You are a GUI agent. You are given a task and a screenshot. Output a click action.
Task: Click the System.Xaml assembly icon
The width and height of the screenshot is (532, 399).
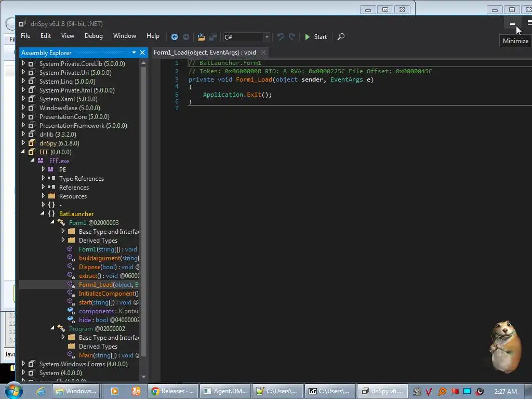click(32, 99)
